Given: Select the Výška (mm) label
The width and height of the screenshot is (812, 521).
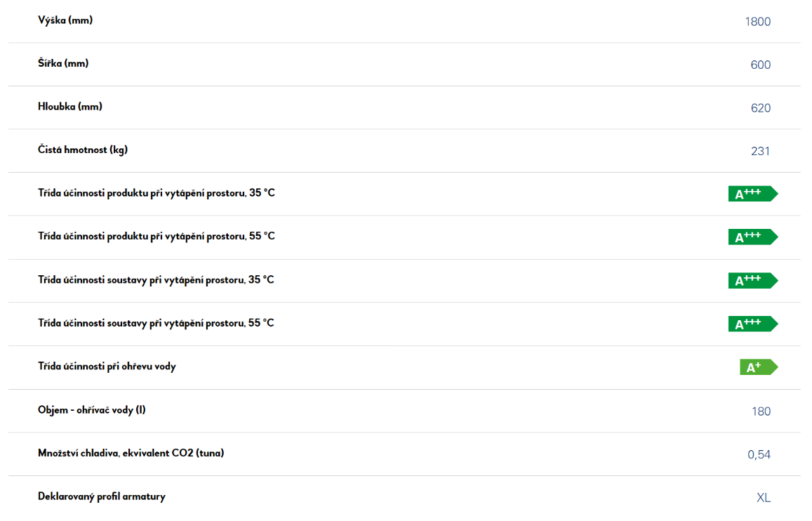Looking at the screenshot, I should [65, 20].
